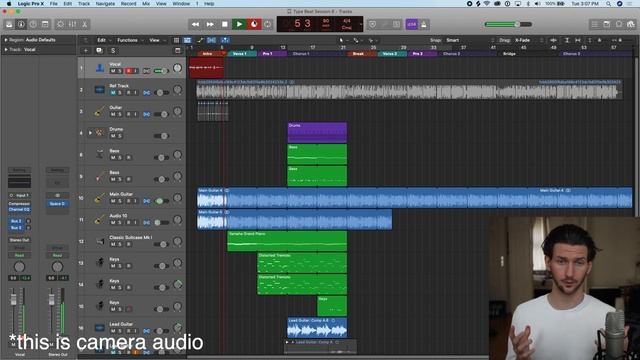Toggle input monitoring on Vocal track
640x360 pixels.
coord(135,71)
